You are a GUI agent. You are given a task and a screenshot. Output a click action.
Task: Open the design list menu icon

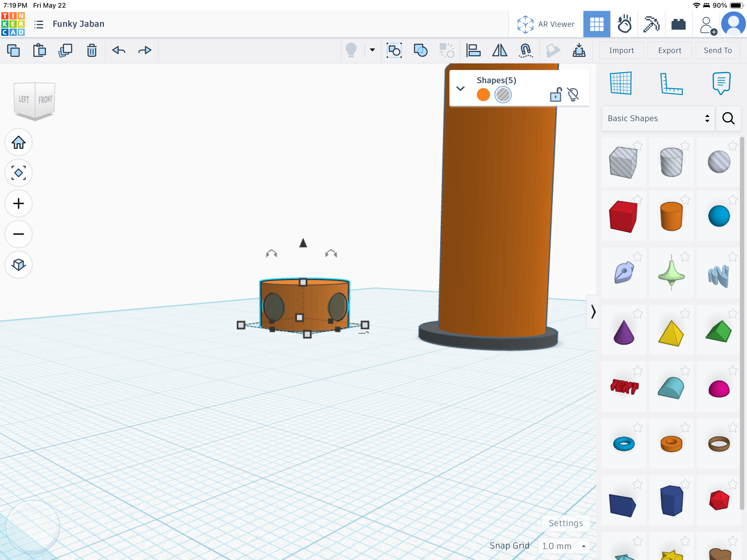pyautogui.click(x=39, y=24)
